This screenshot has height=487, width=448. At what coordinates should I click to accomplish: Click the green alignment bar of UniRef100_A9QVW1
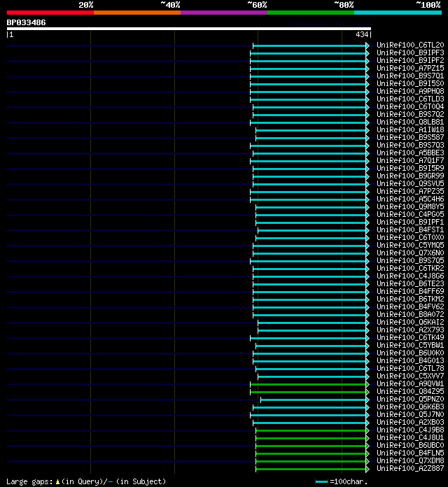point(309,385)
